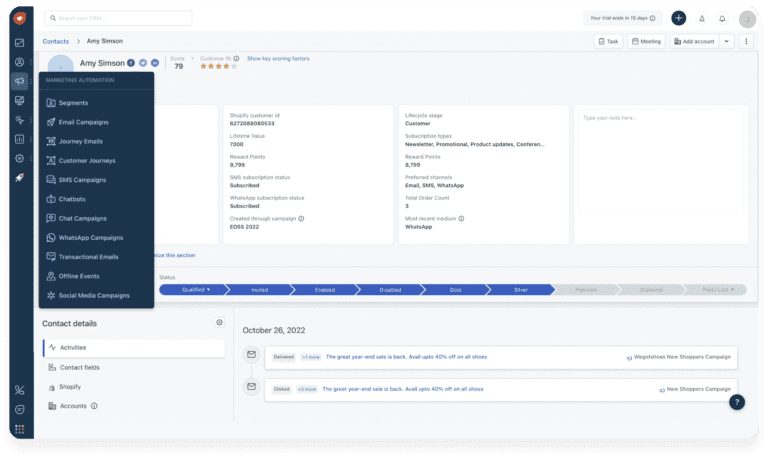Image resolution: width=768 pixels, height=470 pixels.
Task: Select Email Campaigns from marketing menu
Action: point(83,122)
